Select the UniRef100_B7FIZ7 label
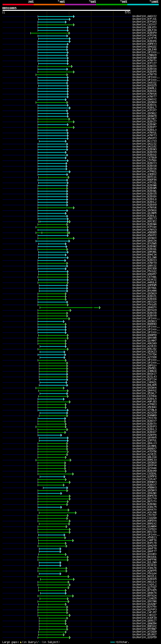Image resolution: width=161 pixels, height=644 pixels. (144, 64)
